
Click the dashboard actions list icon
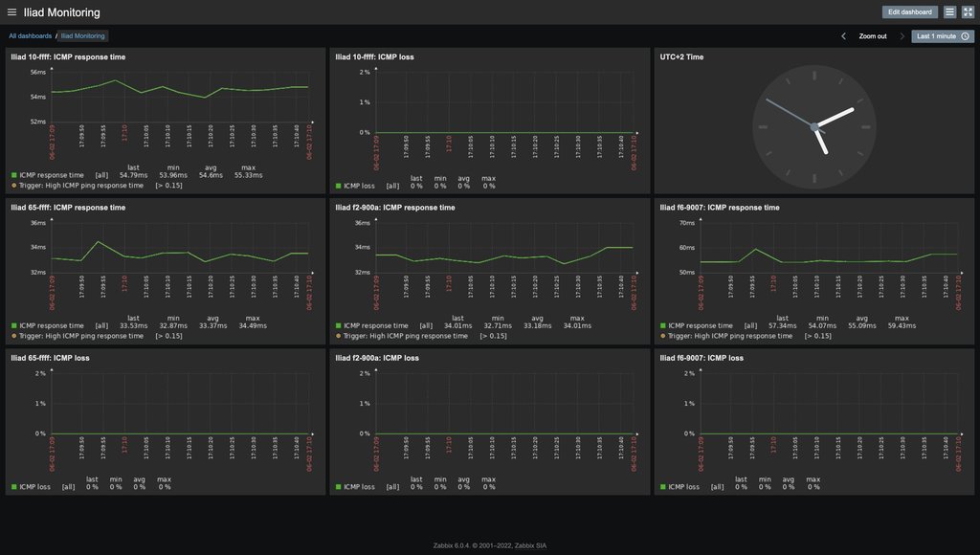pos(949,11)
